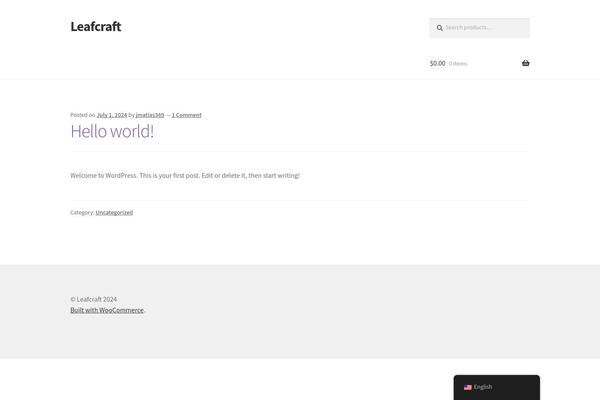600x400 pixels.
Task: Click the 0 items cart count
Action: [x=458, y=64]
